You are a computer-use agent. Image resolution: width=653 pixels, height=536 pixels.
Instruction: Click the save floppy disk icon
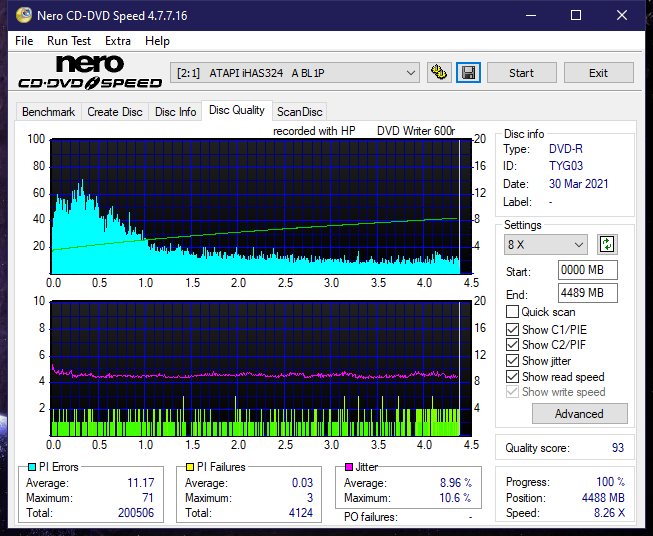click(x=469, y=73)
